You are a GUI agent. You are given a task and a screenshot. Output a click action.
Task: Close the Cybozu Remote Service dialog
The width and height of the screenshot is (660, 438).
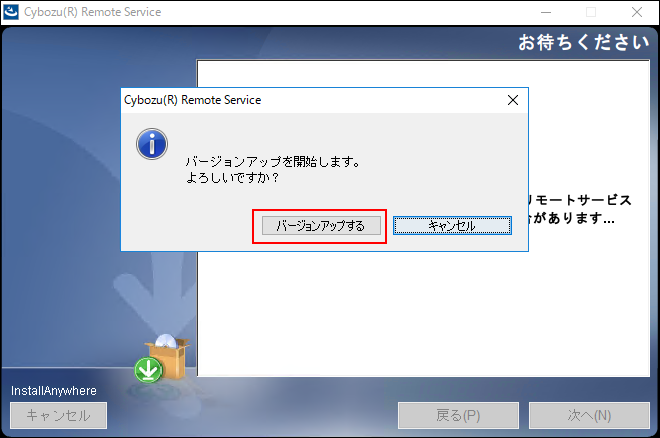[513, 100]
